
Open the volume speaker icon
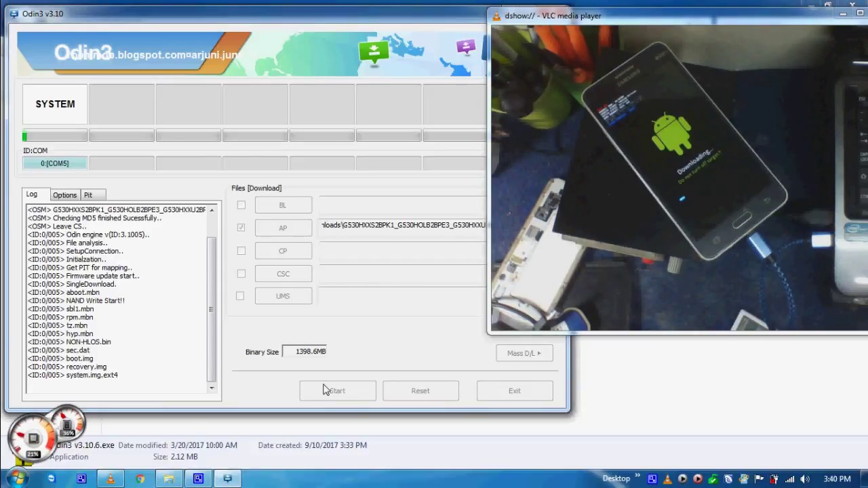[805, 479]
